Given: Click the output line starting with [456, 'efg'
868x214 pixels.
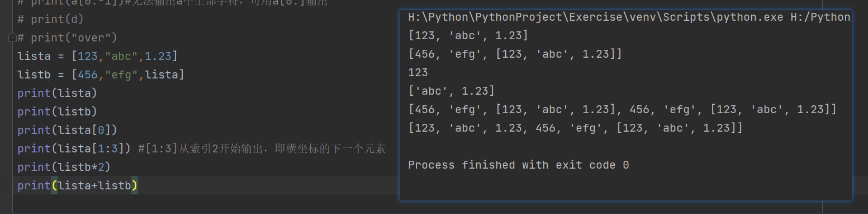Looking at the screenshot, I should pyautogui.click(x=515, y=54).
